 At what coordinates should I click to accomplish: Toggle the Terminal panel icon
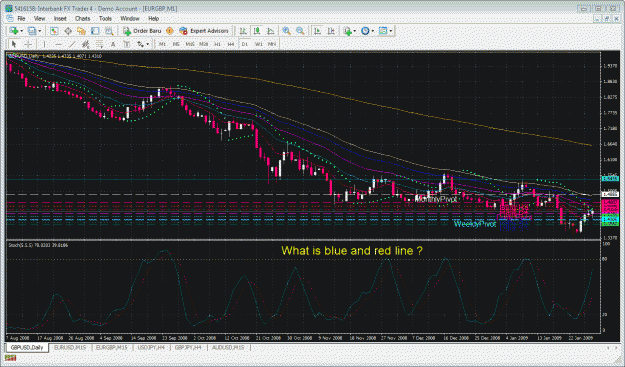tap(95, 31)
